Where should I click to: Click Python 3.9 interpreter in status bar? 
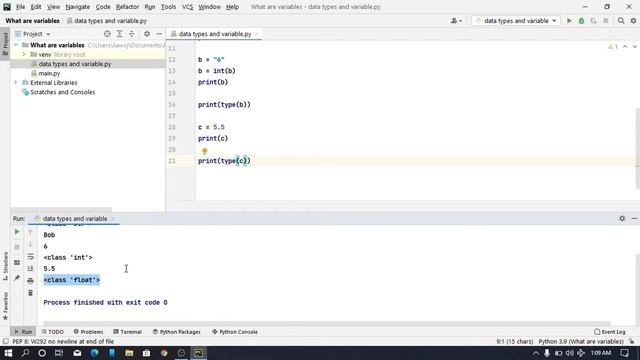581,341
